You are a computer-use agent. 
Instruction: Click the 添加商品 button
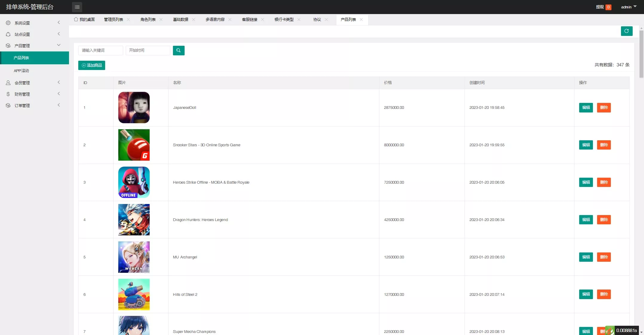(92, 65)
